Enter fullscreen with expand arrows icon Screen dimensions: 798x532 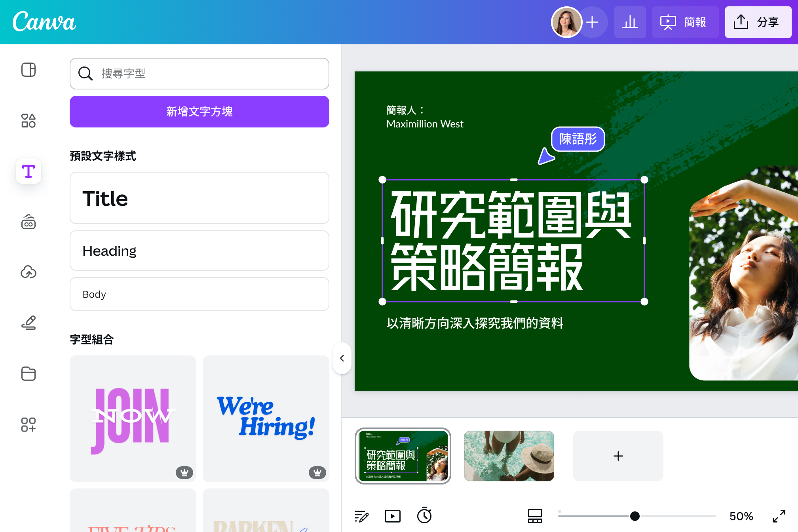[779, 516]
